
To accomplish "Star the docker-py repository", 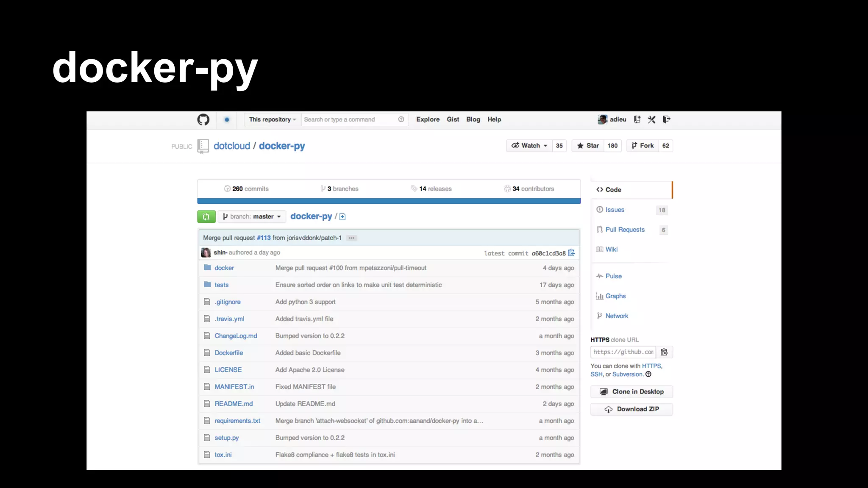I will click(588, 146).
